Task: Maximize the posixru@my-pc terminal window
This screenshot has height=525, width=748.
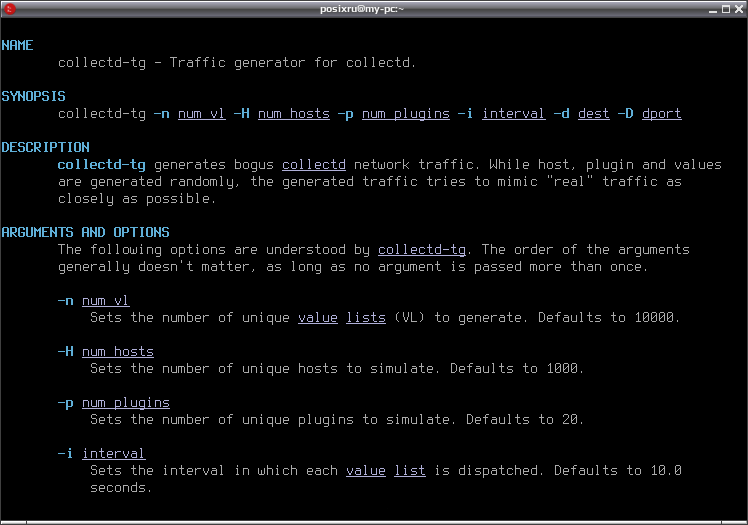Action: point(726,9)
